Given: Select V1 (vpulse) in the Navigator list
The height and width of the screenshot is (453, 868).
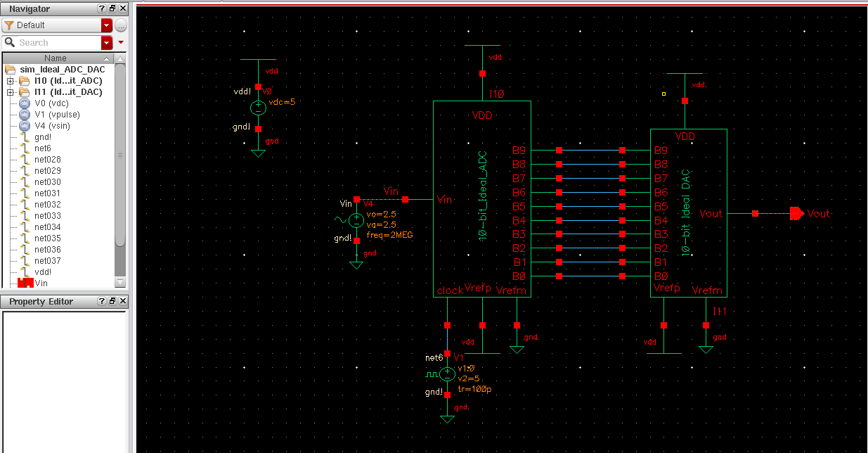Looking at the screenshot, I should click(x=57, y=115).
